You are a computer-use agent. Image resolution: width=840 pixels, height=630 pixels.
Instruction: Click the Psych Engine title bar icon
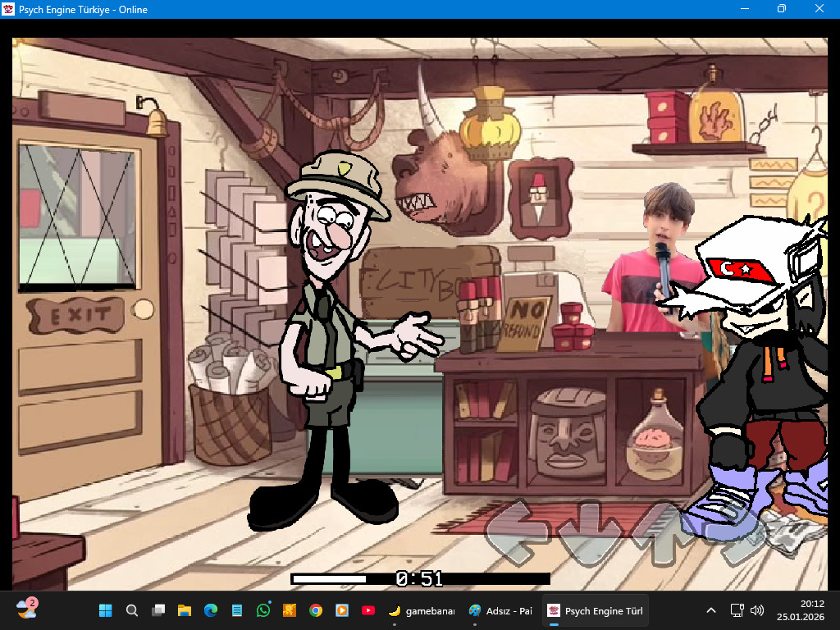tap(8, 9)
